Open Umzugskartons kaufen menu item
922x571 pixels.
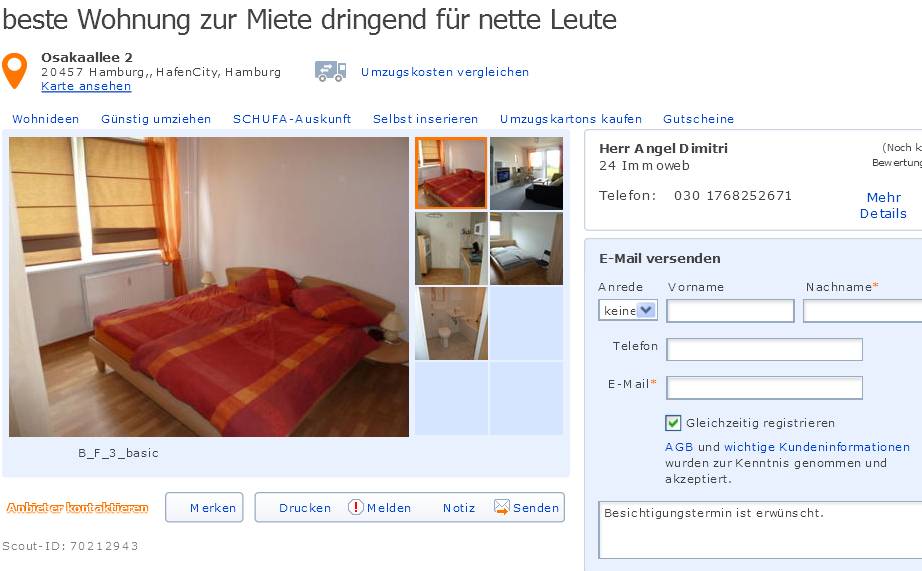coord(571,119)
